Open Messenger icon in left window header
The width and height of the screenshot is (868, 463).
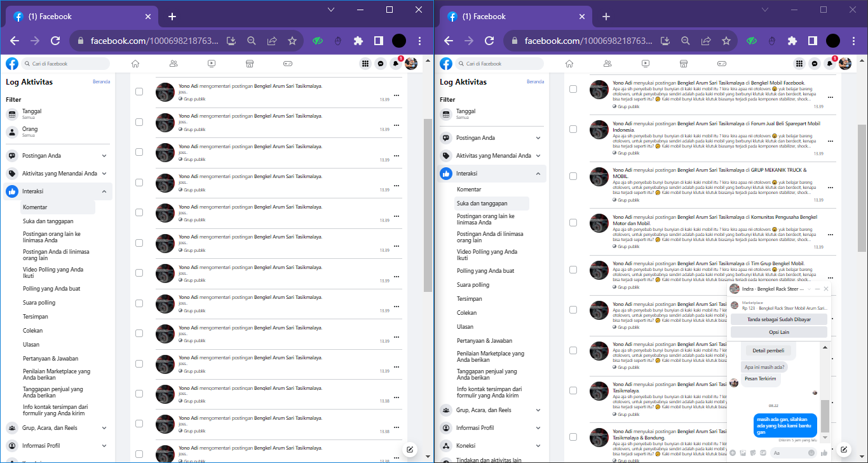[381, 64]
